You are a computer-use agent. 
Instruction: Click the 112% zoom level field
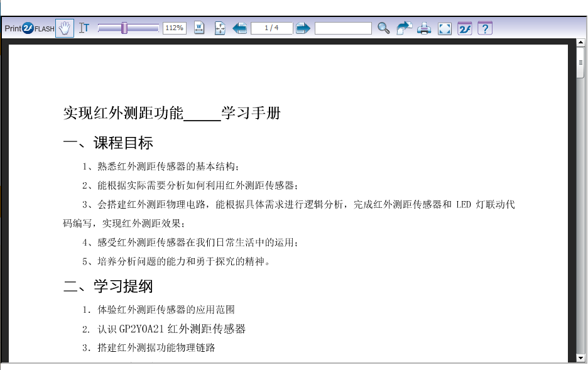tap(174, 28)
